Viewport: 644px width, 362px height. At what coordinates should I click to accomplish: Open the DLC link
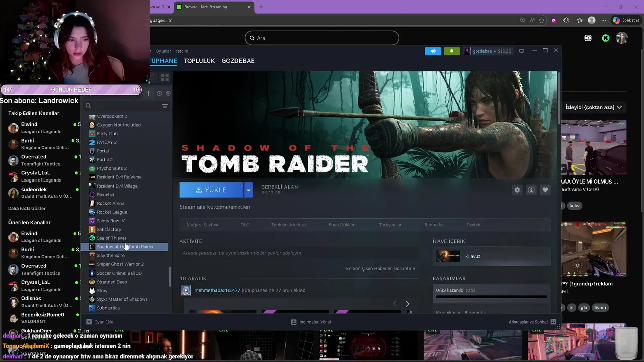[245, 225]
